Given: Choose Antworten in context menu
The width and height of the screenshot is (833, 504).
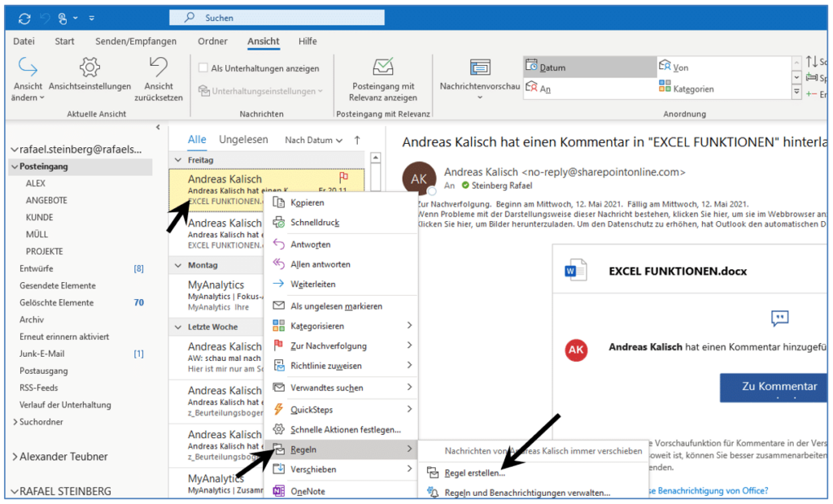Looking at the screenshot, I should pos(341,245).
